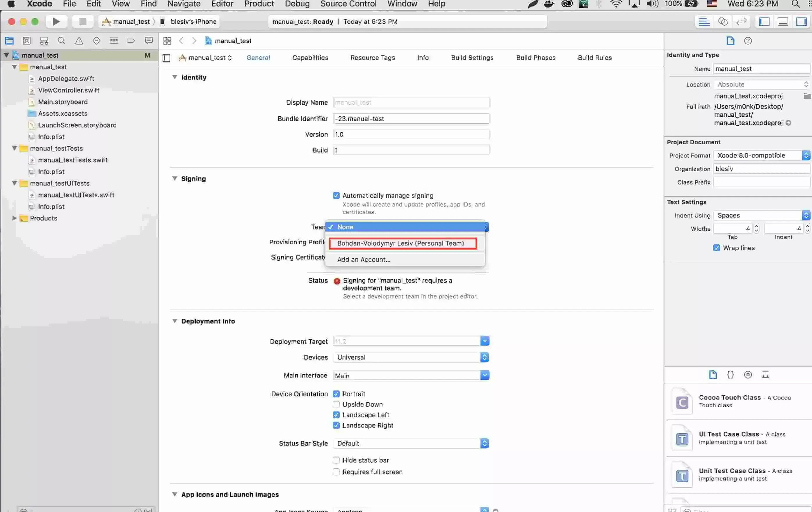Viewport: 812px width, 512px height.
Task: Expand the Devices dropdown selector
Action: coord(485,357)
